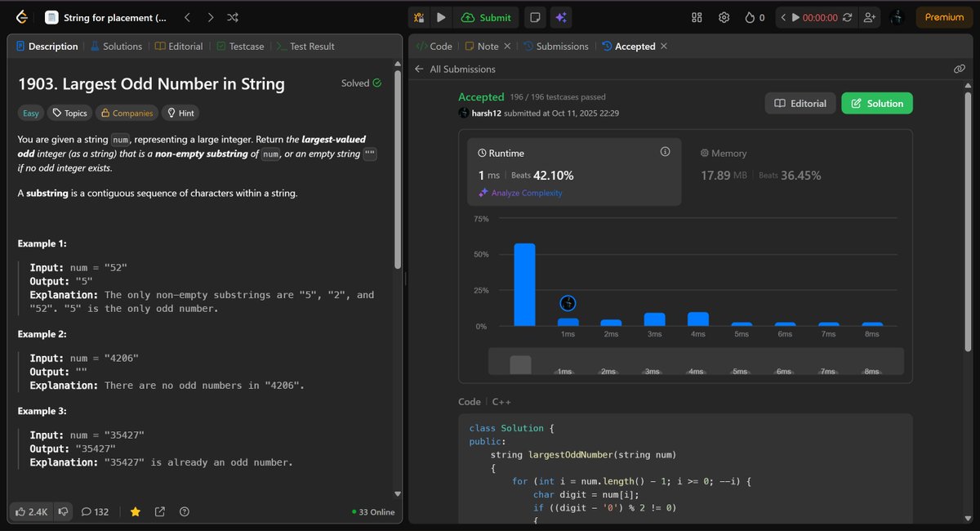Open String for placement problem list
The height and width of the screenshot is (531, 980).
coord(105,17)
